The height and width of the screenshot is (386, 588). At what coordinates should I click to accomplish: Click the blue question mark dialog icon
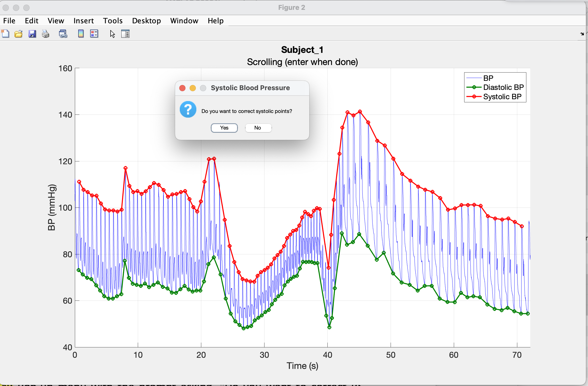pos(188,109)
